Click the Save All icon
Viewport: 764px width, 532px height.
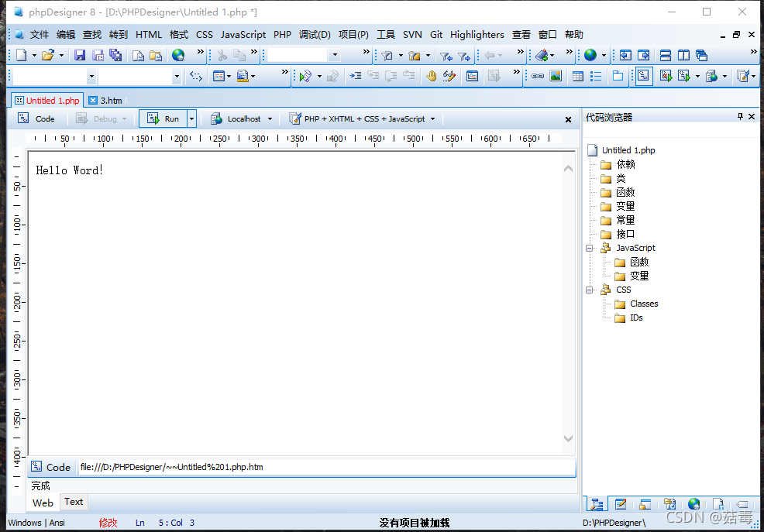tap(115, 55)
